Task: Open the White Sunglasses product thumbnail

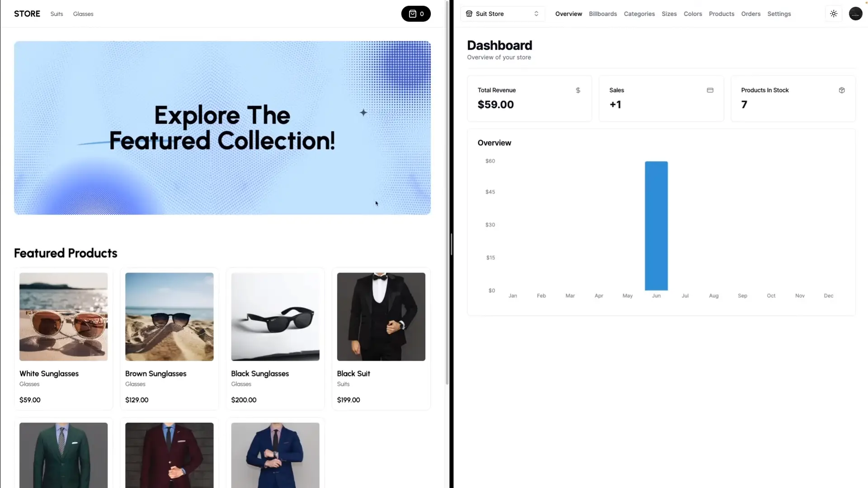Action: tap(63, 316)
